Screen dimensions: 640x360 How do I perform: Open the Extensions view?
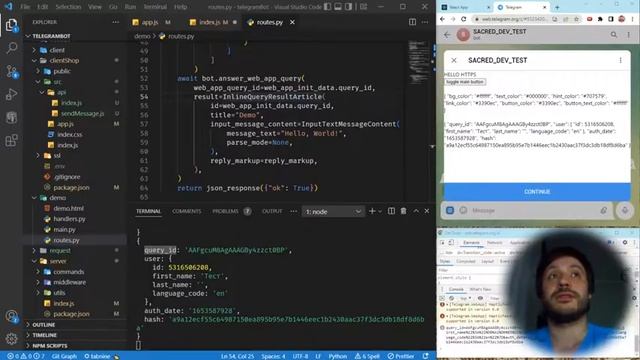11,140
